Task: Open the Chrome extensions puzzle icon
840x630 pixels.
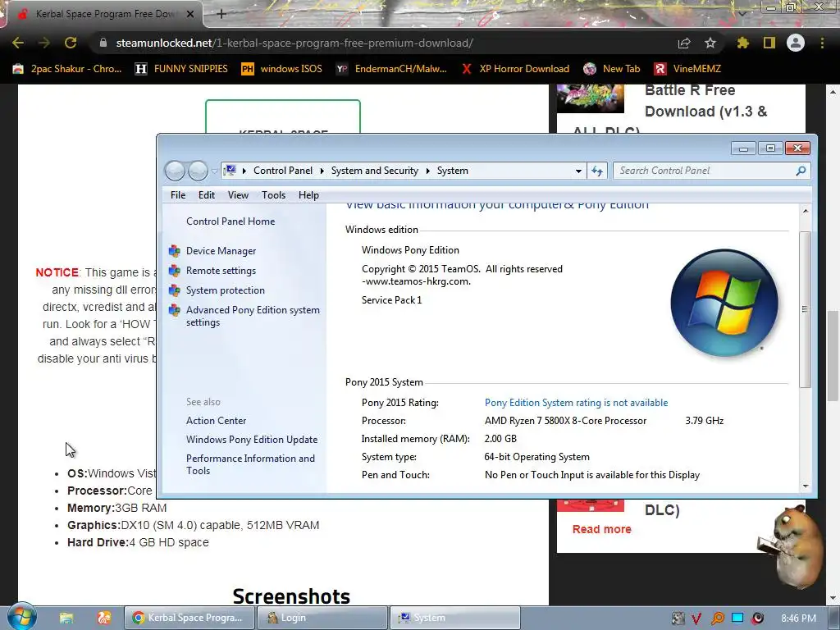Action: [x=743, y=43]
